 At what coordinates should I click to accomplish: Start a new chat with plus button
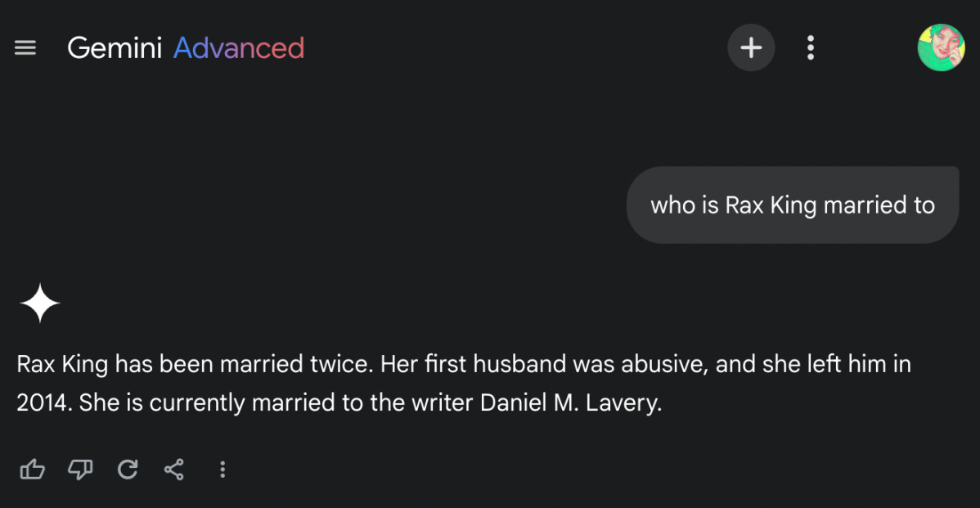[751, 48]
